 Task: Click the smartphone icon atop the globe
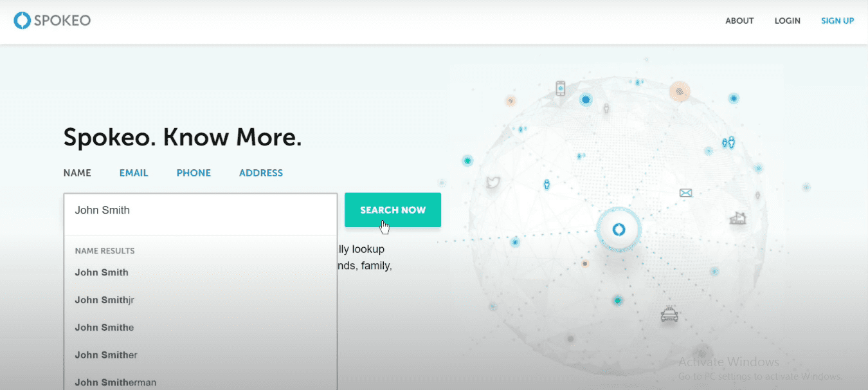560,88
